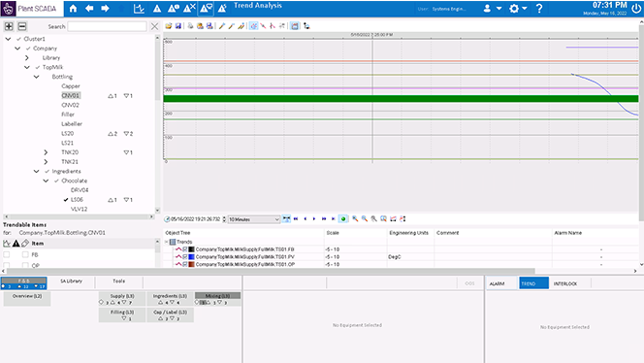Click the zoom out magnifier icon
The image size is (644, 363).
(x=365, y=218)
